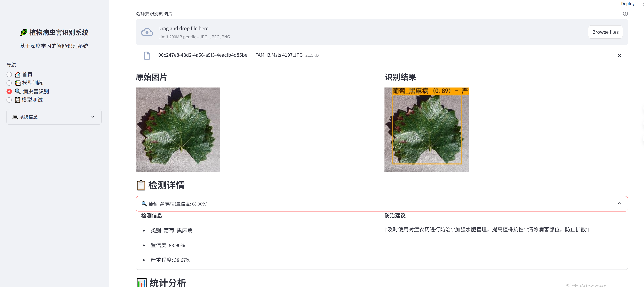Viewport: 644px width, 287px height.
Task: Select the 模型训练 radio button
Action: tap(9, 83)
